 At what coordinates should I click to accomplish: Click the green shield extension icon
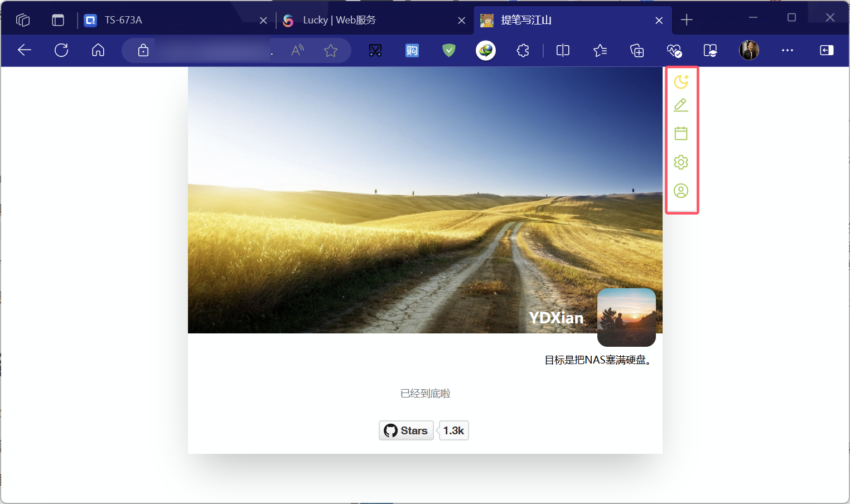pyautogui.click(x=449, y=51)
